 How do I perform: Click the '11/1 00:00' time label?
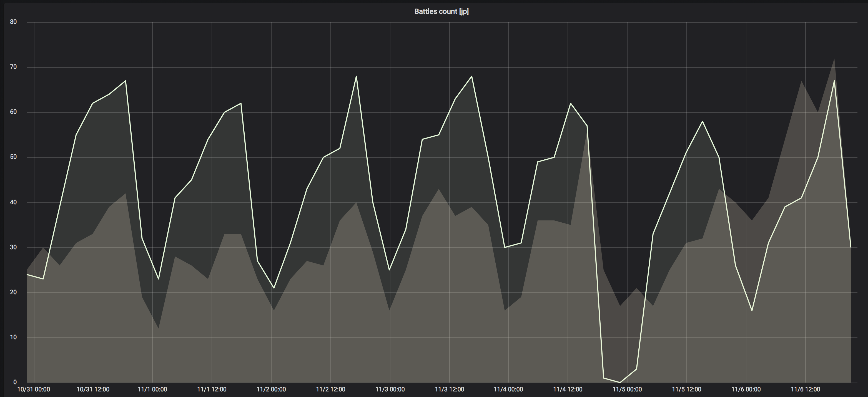[152, 390]
